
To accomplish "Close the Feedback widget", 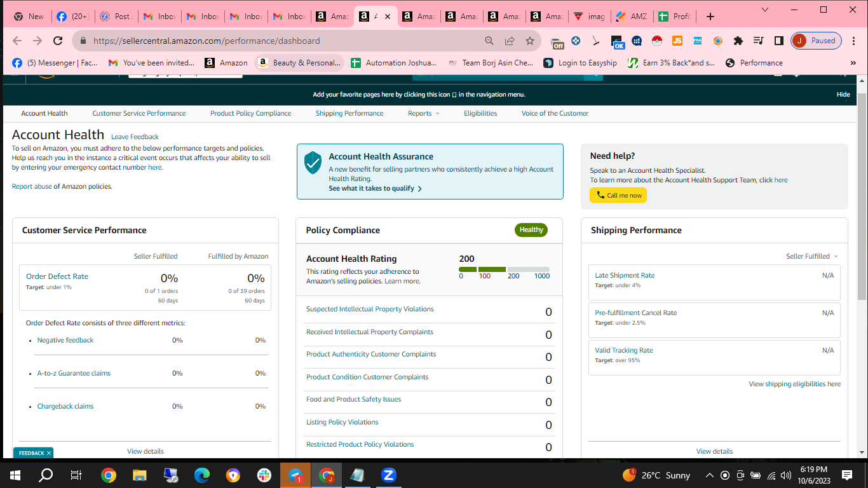I will 49,453.
